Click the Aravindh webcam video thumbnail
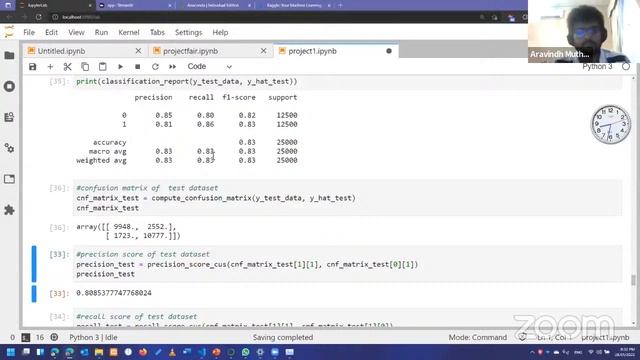Viewport: 640px width, 360px height. 584,31
